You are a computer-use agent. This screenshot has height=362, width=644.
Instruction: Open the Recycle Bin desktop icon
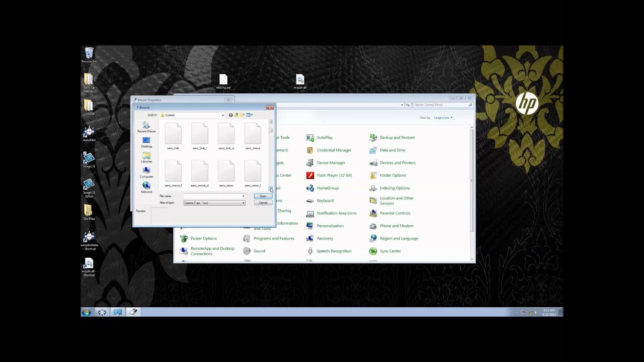[89, 55]
